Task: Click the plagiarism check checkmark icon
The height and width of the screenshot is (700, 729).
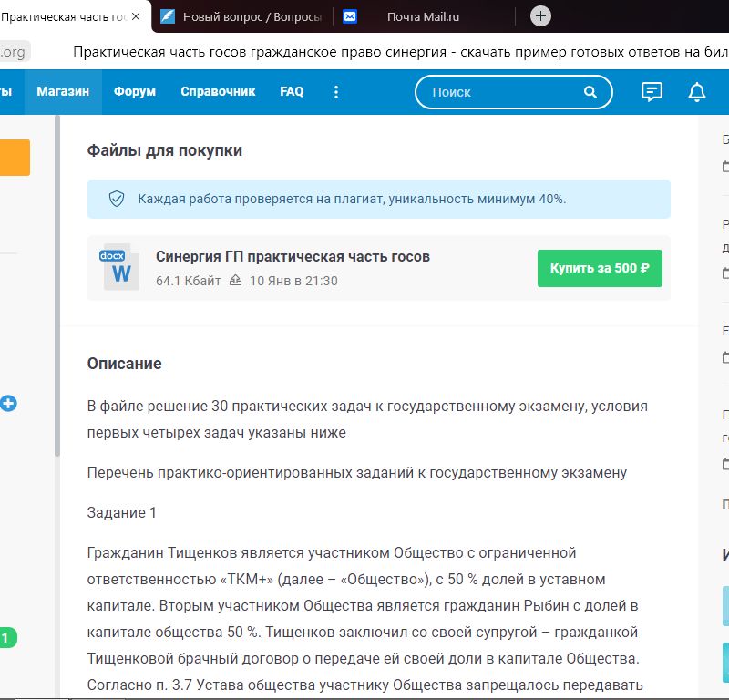Action: tap(115, 198)
